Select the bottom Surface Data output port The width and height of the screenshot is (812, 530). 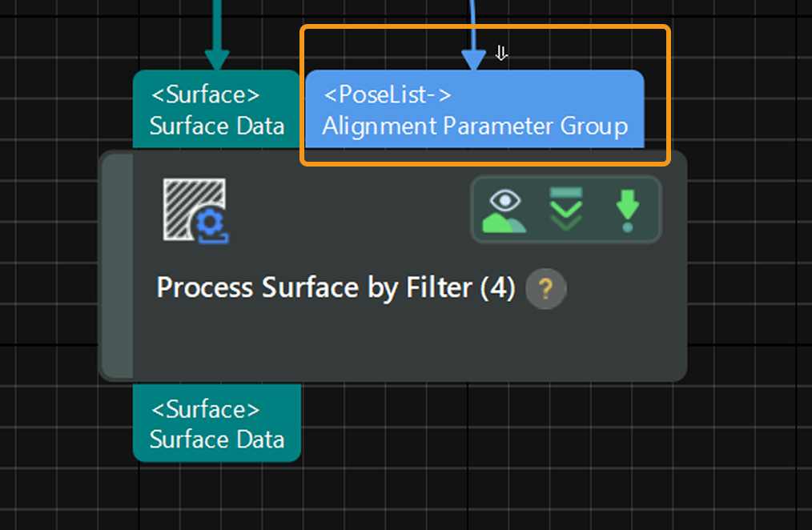[x=216, y=424]
